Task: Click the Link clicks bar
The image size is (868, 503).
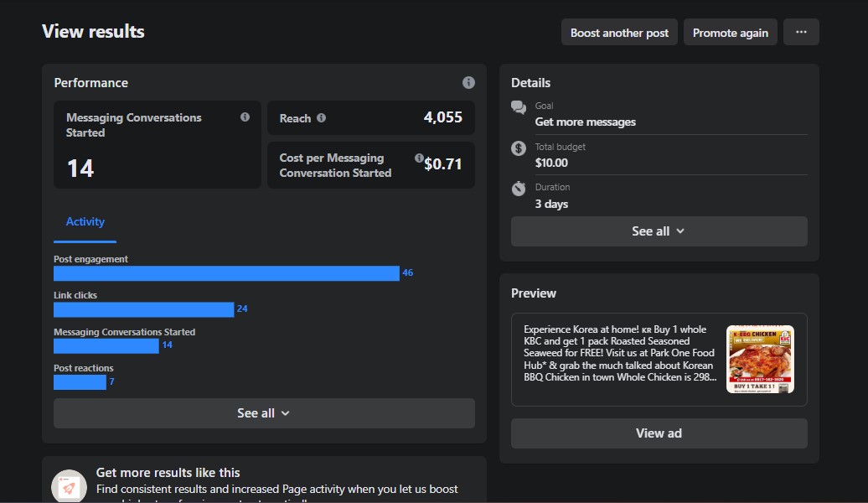Action: click(x=143, y=309)
